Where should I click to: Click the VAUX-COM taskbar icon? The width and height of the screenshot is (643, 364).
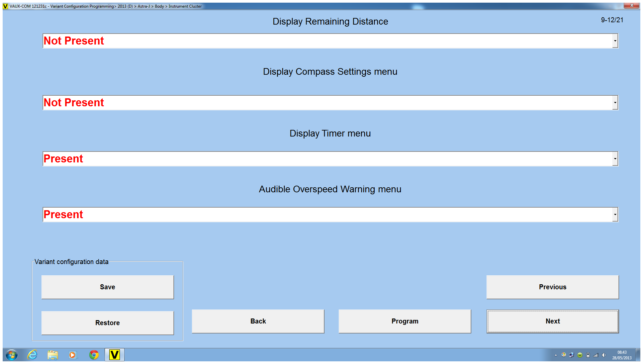[114, 355]
